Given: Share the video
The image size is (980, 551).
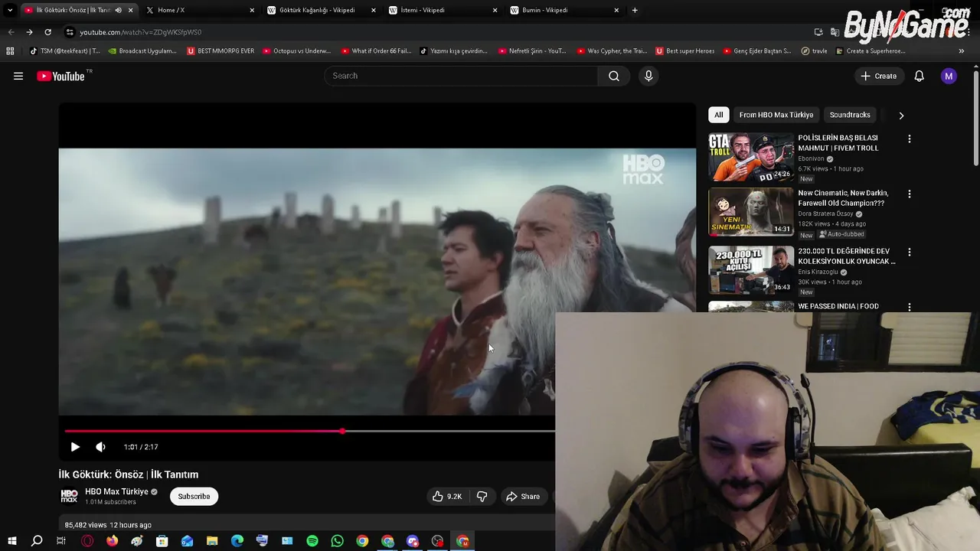Looking at the screenshot, I should [523, 496].
